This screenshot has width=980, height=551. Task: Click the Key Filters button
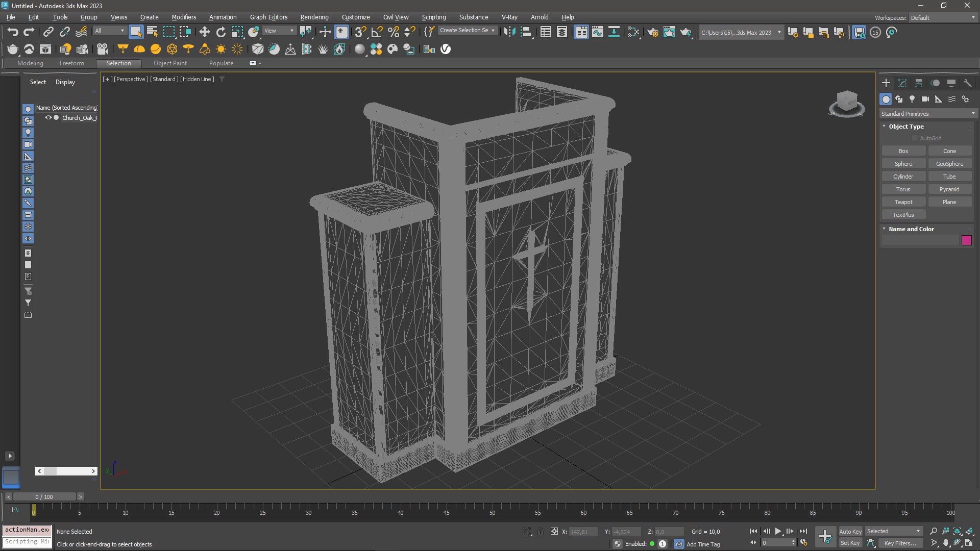coord(900,543)
